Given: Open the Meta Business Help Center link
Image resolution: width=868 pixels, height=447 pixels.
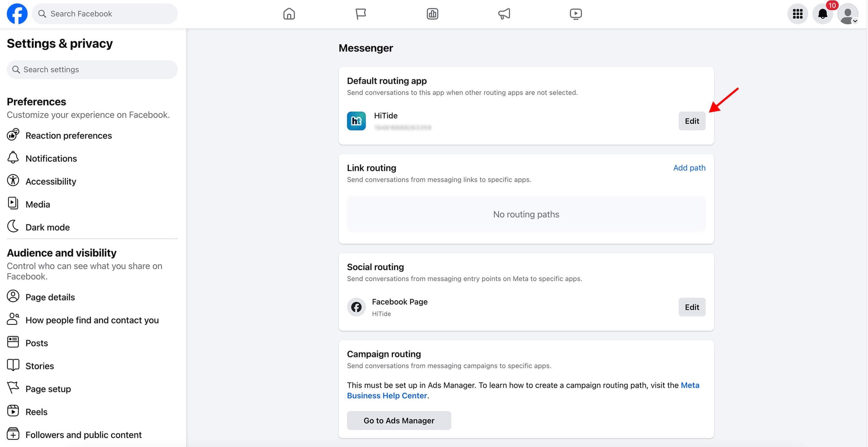Looking at the screenshot, I should pos(387,396).
